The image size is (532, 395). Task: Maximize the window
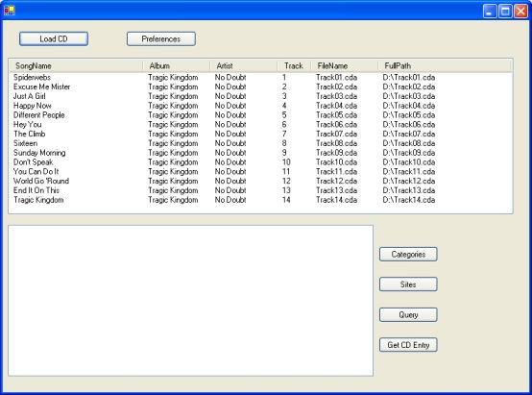[x=505, y=12]
